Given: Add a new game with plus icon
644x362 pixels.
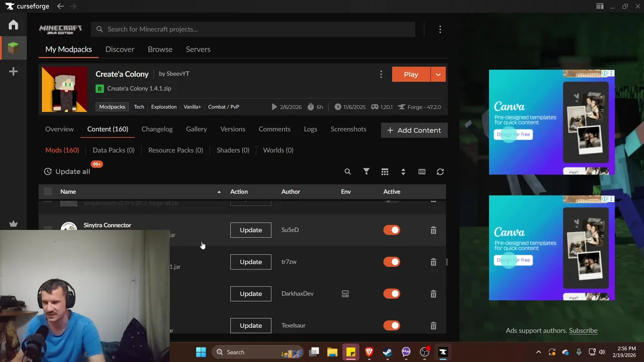Looking at the screenshot, I should click(14, 71).
